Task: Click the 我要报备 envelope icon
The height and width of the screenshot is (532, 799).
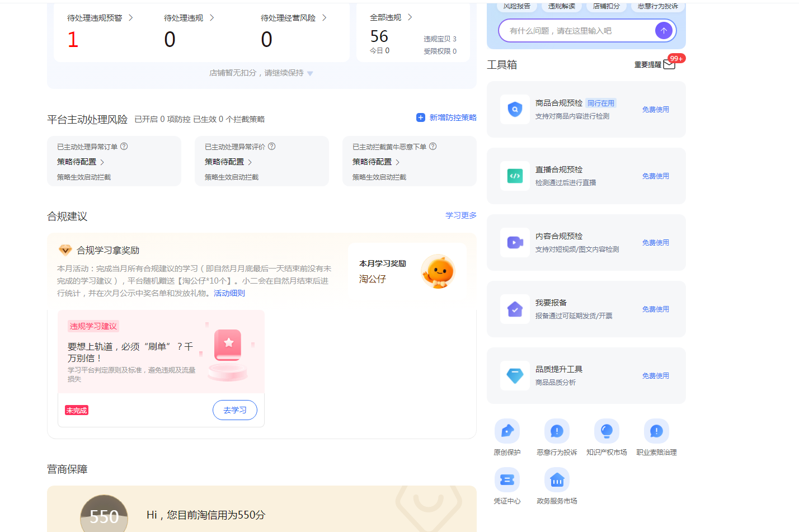Action: point(515,309)
